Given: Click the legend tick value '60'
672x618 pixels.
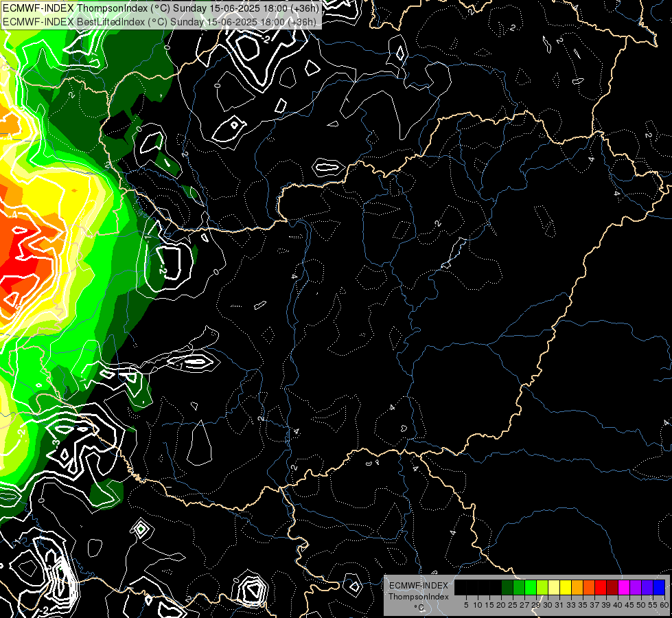Looking at the screenshot, I should click(664, 605).
